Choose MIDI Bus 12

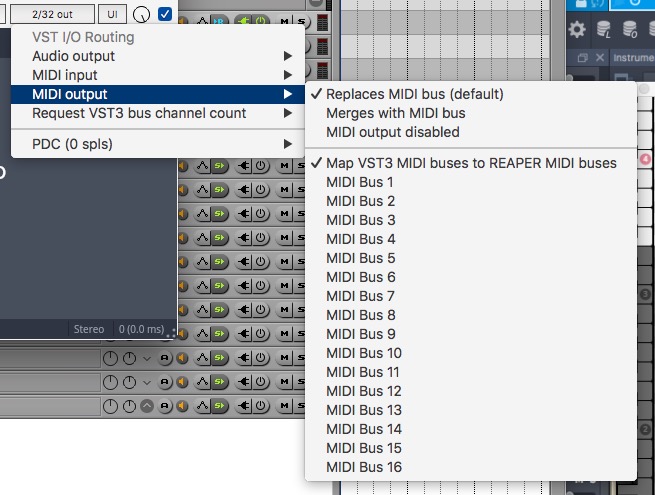471,391
